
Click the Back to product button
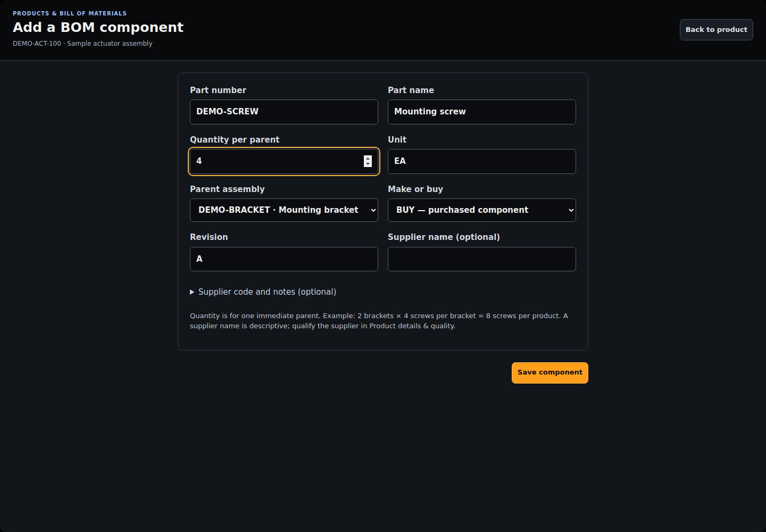pos(716,30)
